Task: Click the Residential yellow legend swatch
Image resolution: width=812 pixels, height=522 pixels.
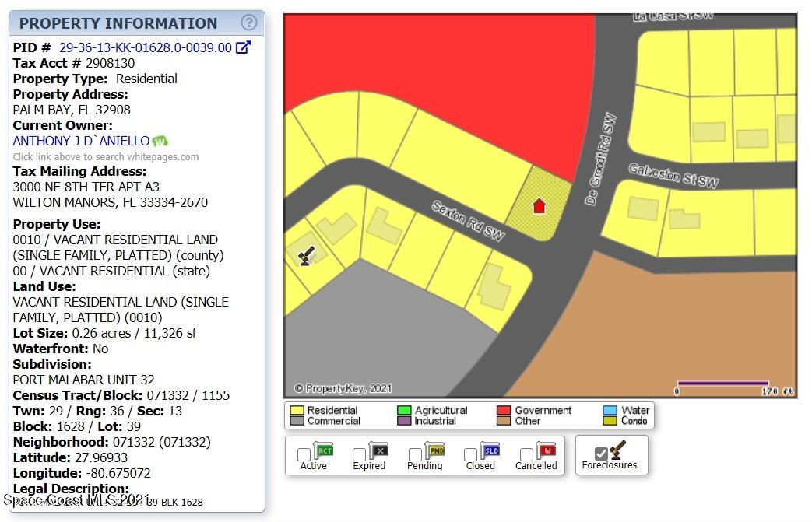Action: (x=297, y=410)
